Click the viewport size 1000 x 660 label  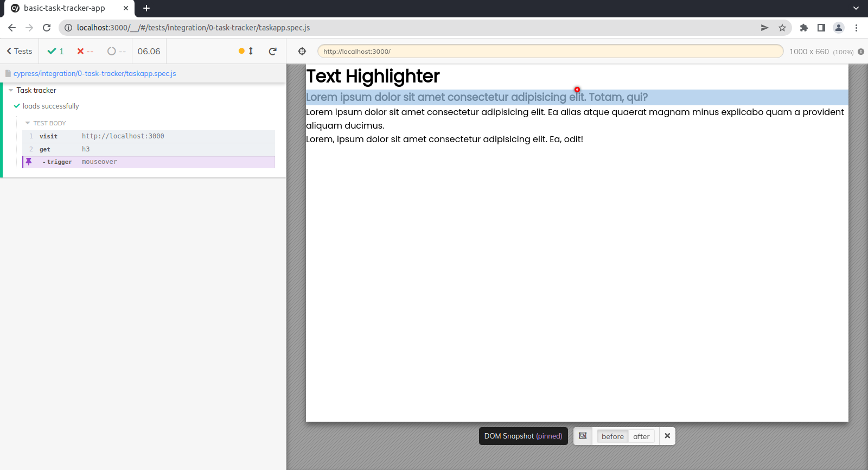[809, 52]
